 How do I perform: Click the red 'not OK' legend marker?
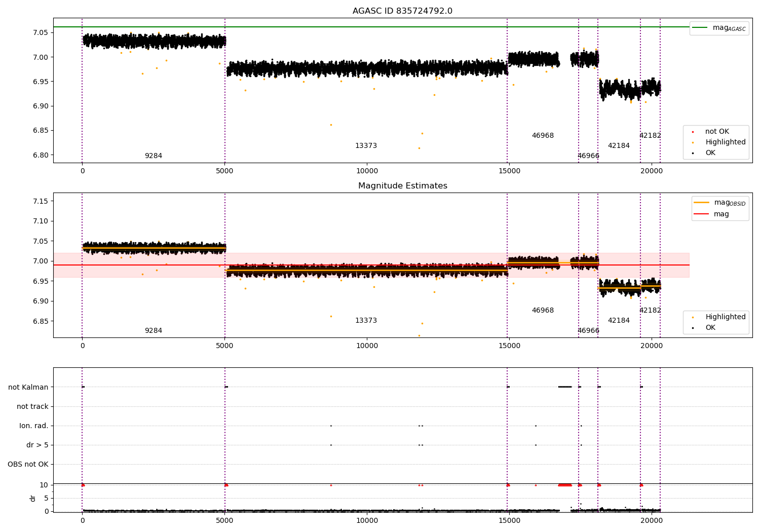pyautogui.click(x=693, y=132)
